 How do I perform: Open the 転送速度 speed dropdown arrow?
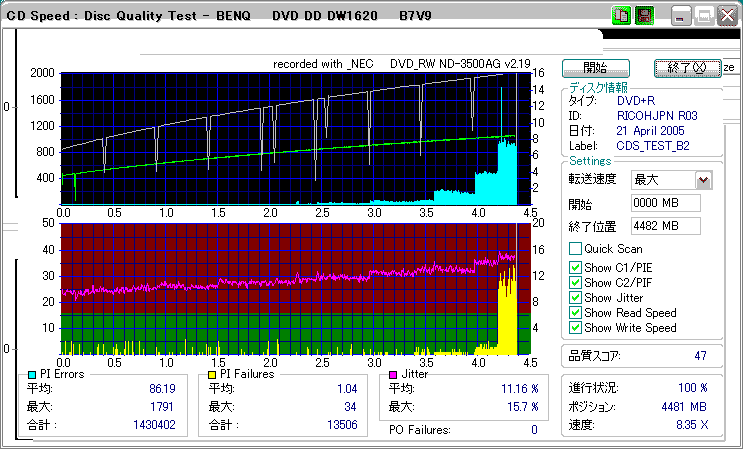pos(703,180)
